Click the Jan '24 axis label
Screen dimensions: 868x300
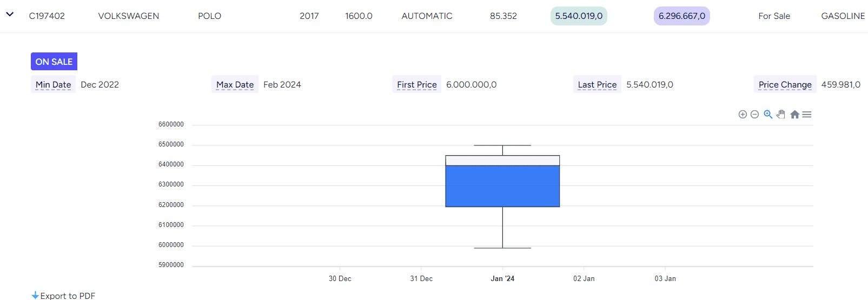tap(502, 278)
